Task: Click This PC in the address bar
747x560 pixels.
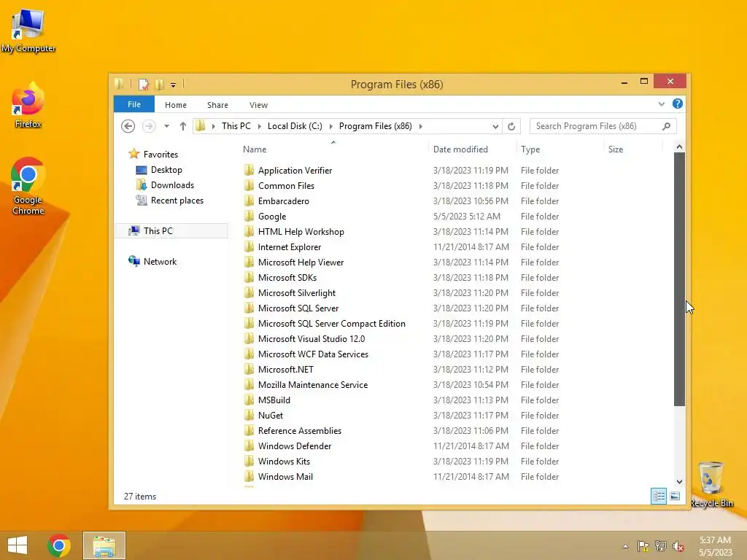Action: (236, 126)
